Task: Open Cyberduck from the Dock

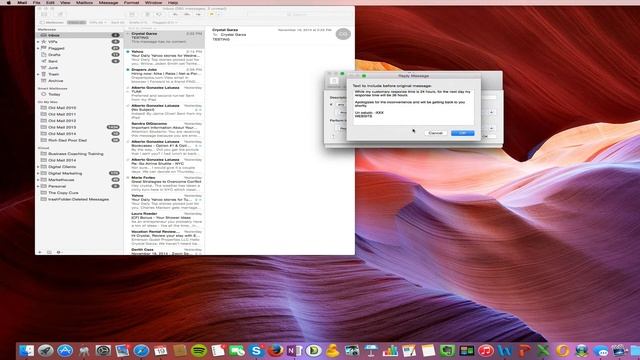Action: (333, 351)
